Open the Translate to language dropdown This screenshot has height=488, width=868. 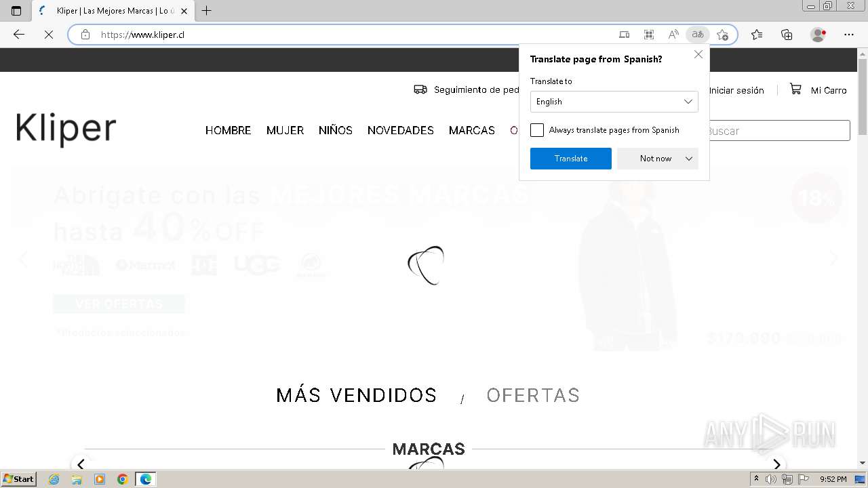614,102
